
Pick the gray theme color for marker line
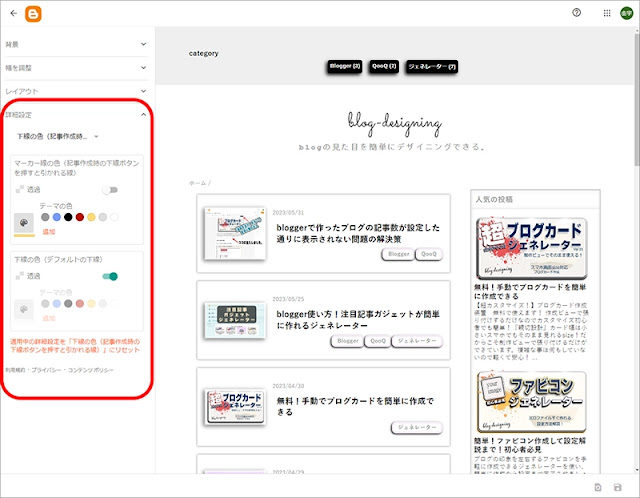pyautogui.click(x=45, y=217)
